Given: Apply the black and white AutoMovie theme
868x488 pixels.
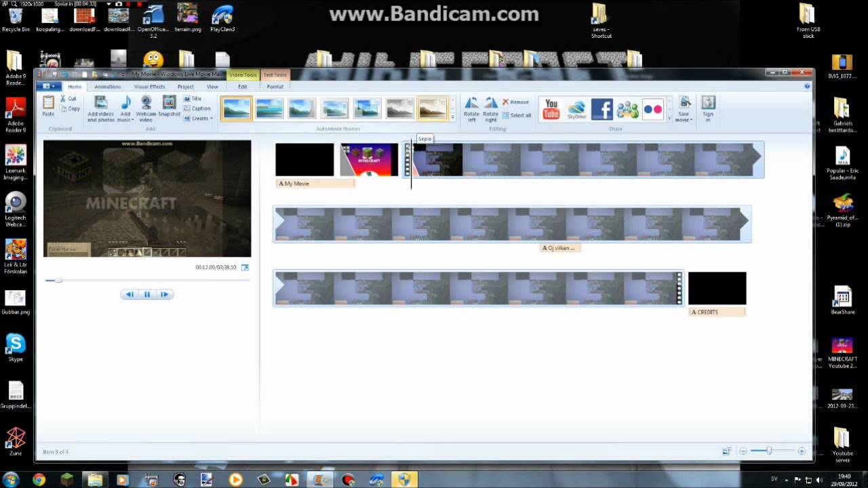Looking at the screenshot, I should coord(400,109).
